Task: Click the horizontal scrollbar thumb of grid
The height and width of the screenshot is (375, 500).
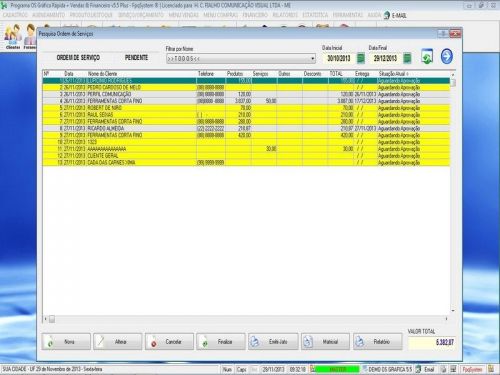Action: (x=52, y=319)
